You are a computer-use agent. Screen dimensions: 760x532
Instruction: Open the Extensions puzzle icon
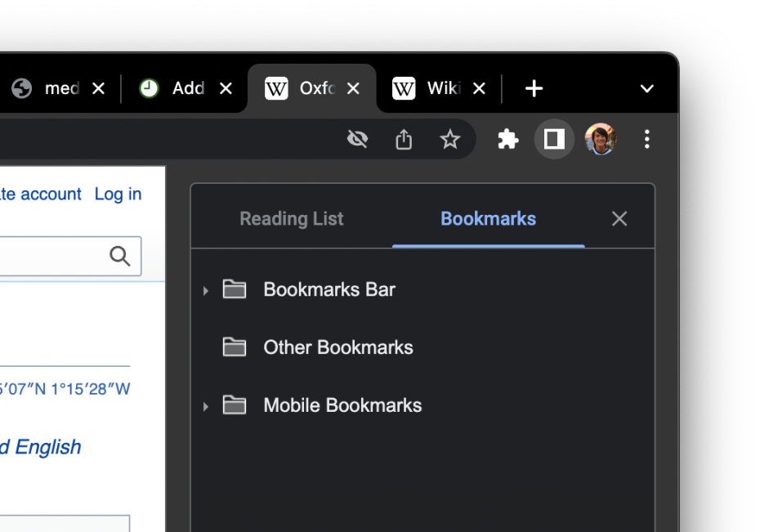coord(507,140)
